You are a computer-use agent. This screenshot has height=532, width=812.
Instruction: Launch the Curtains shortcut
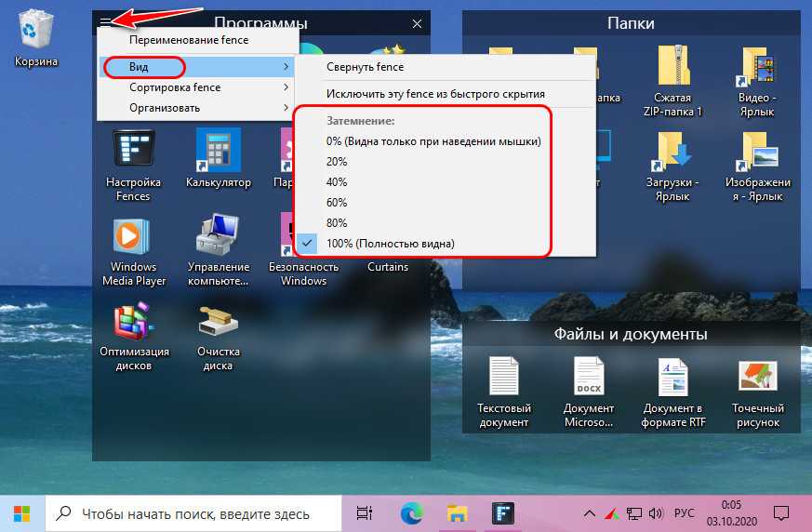click(x=387, y=266)
